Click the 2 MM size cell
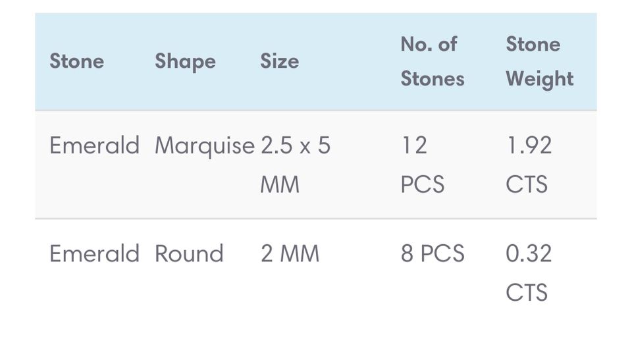This screenshot has height=364, width=632. [290, 253]
